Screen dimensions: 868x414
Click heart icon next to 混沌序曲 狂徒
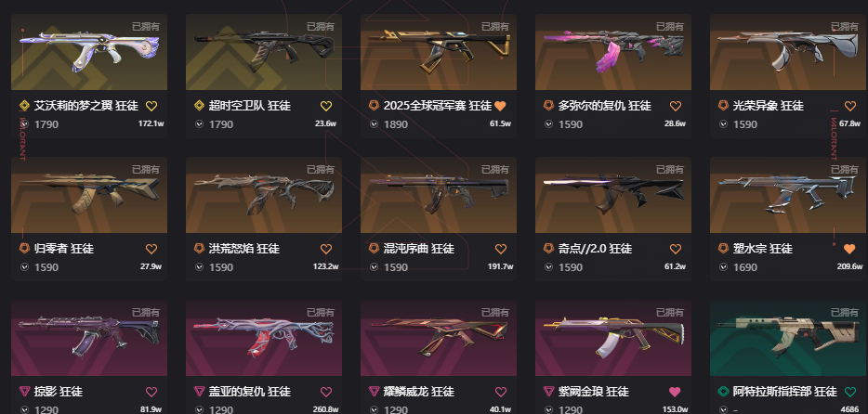pyautogui.click(x=500, y=250)
